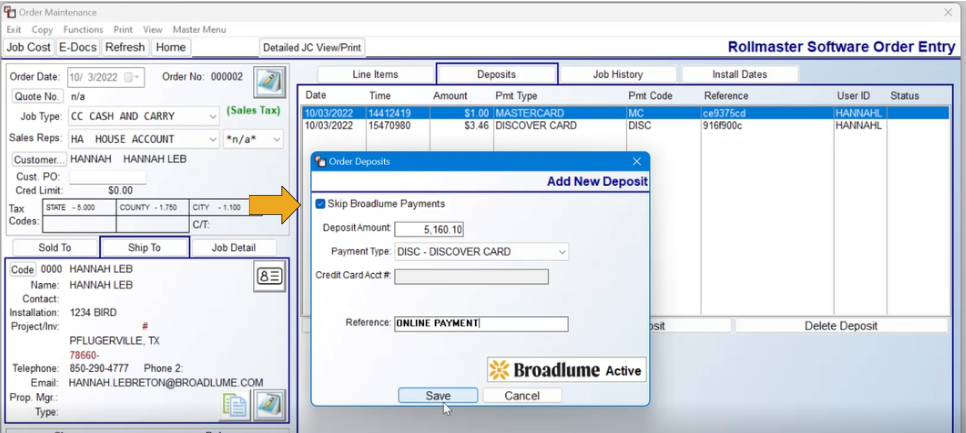Click the Delete Deposit button
The height and width of the screenshot is (433, 966).
point(841,326)
